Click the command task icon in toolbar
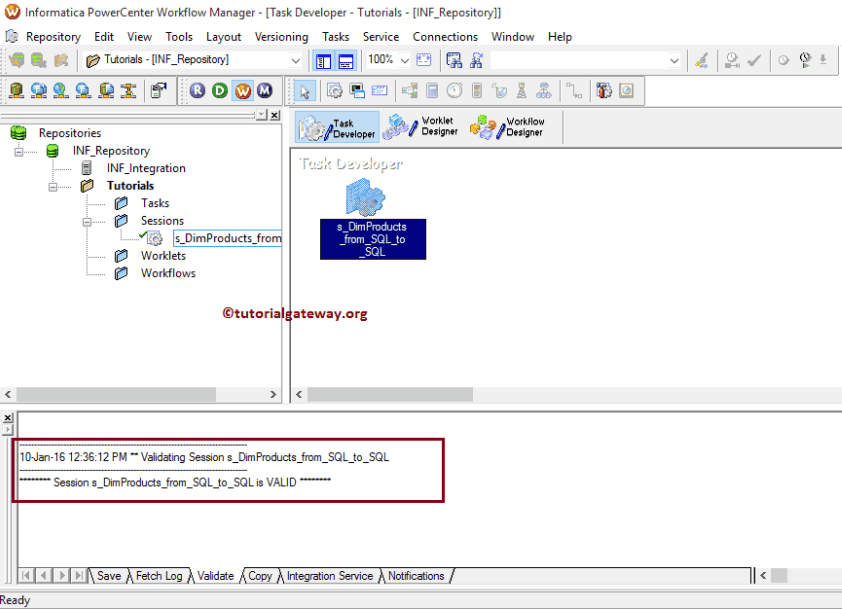This screenshot has width=842, height=609. 357,91
